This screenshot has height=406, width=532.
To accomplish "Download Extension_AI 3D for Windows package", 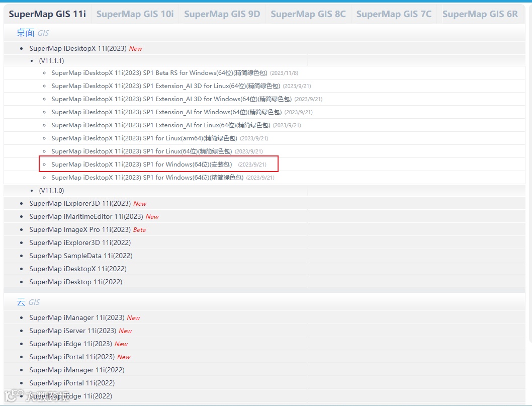I will coord(171,99).
